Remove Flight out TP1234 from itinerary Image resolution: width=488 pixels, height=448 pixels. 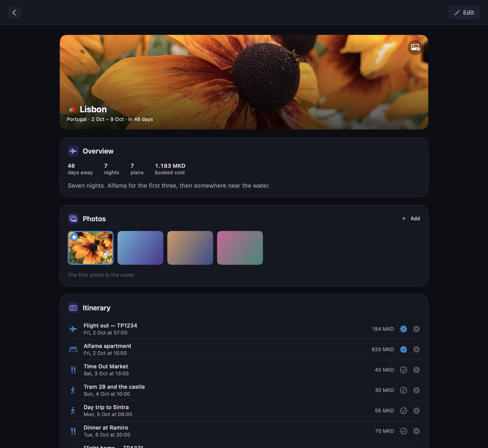tap(416, 329)
